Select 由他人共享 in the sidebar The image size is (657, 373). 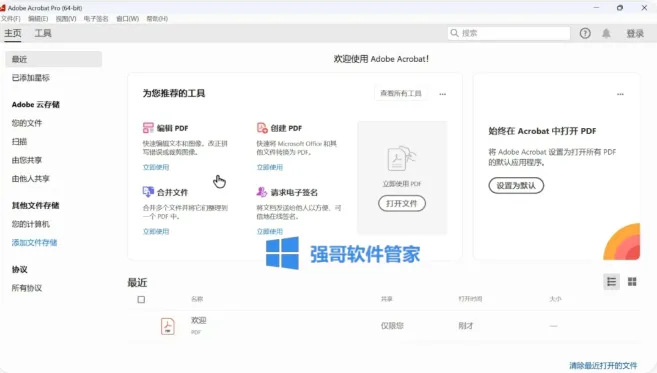[31, 179]
